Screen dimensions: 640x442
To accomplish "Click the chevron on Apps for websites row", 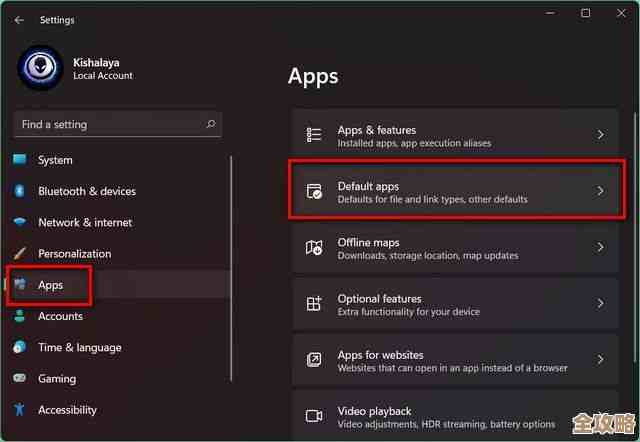I will tap(600, 360).
